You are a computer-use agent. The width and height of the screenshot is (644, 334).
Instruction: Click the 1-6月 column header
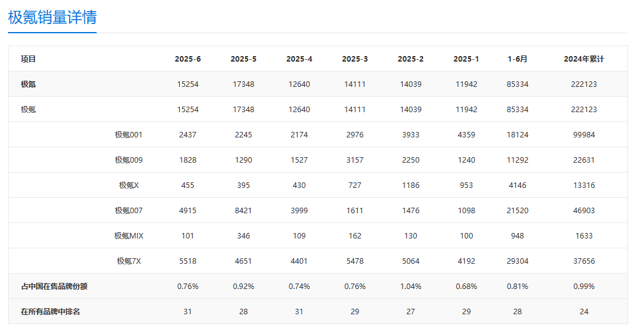[518, 59]
